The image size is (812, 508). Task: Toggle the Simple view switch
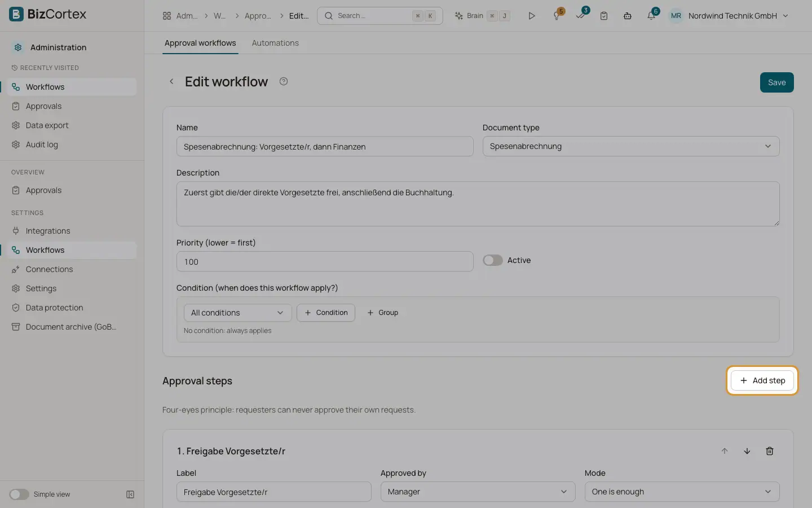[x=19, y=494]
